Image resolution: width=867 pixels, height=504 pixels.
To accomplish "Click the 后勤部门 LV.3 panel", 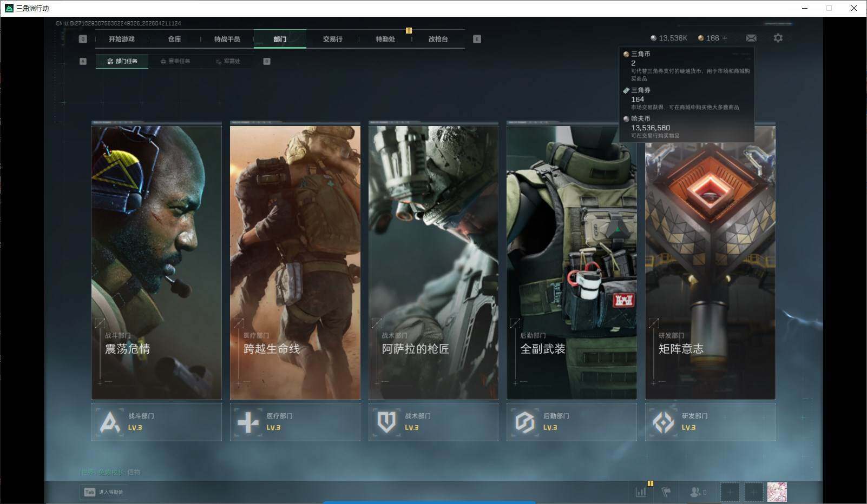I will (x=572, y=422).
